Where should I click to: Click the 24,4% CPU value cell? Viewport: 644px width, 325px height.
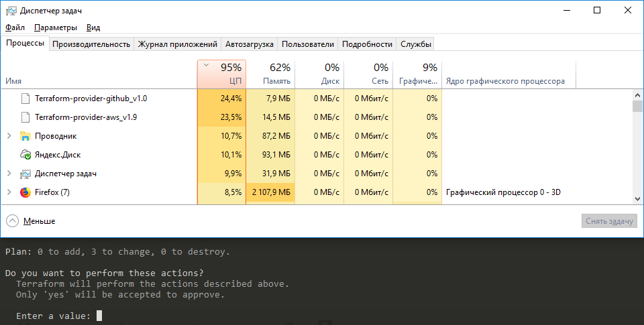pyautogui.click(x=221, y=99)
